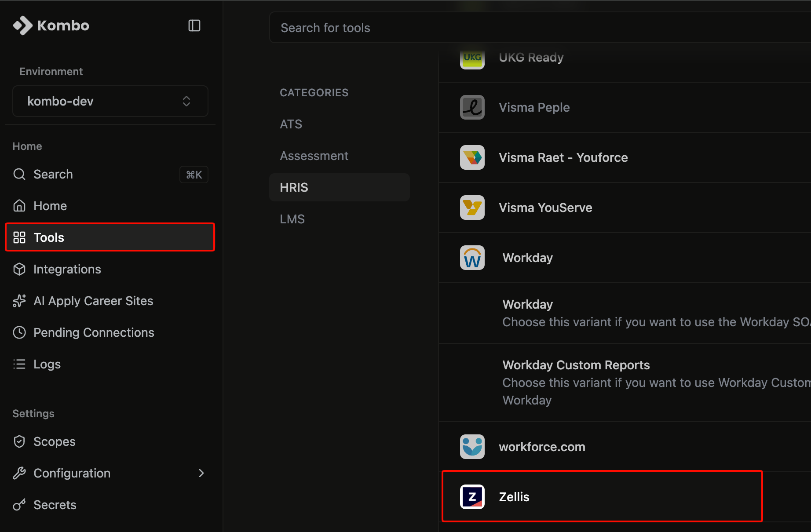Viewport: 811px width, 532px height.
Task: Go to Home in the sidebar
Action: [x=110, y=206]
